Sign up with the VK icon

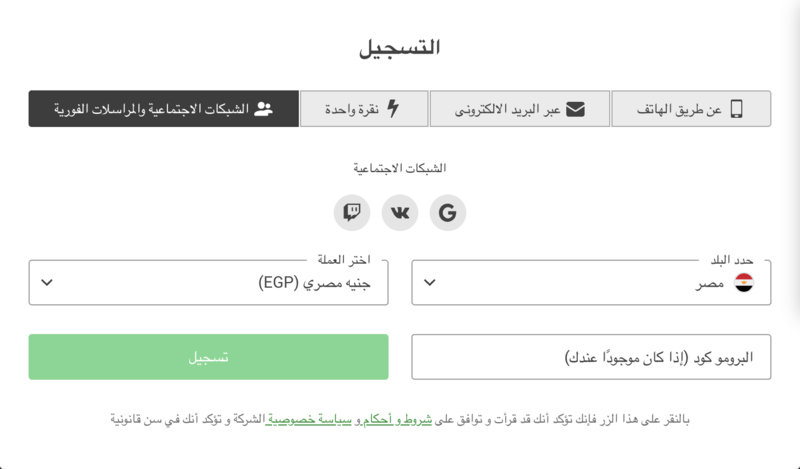pyautogui.click(x=400, y=212)
